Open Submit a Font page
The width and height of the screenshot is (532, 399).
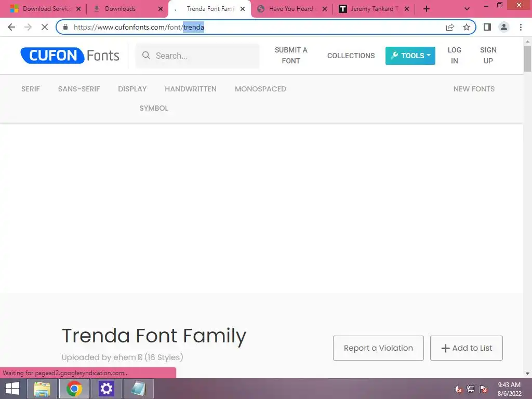291,55
